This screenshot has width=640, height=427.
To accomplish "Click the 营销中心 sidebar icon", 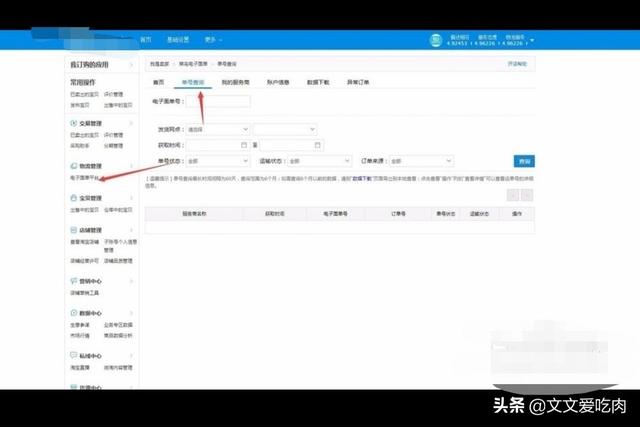I will pos(74,281).
